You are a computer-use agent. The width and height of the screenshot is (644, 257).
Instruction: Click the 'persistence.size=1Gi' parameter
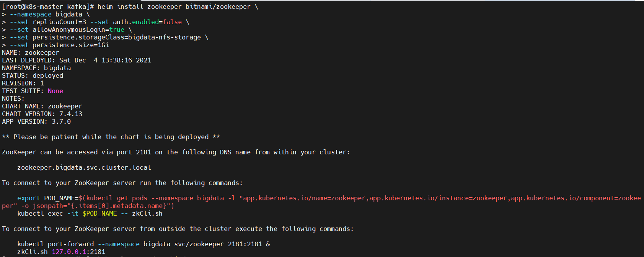[71, 45]
